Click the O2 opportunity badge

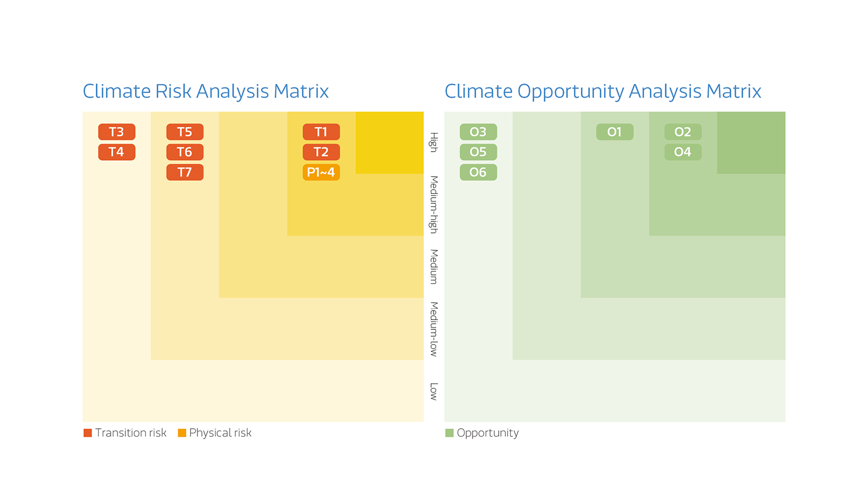pos(682,132)
